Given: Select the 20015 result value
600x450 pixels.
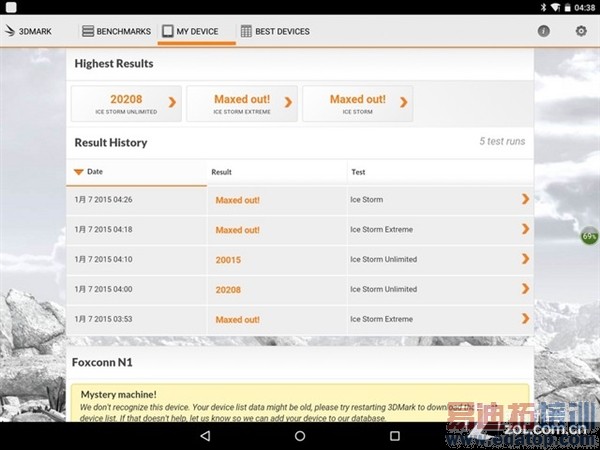Looking at the screenshot, I should [x=228, y=260].
